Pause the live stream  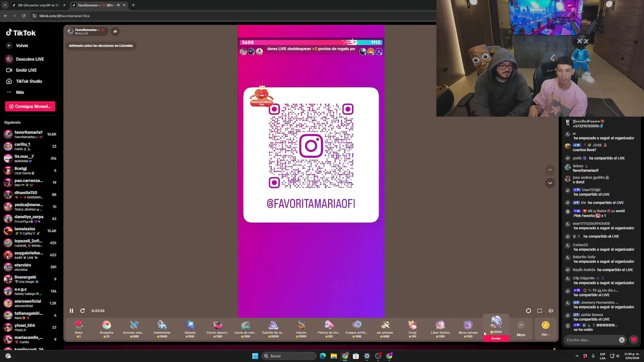click(71, 311)
